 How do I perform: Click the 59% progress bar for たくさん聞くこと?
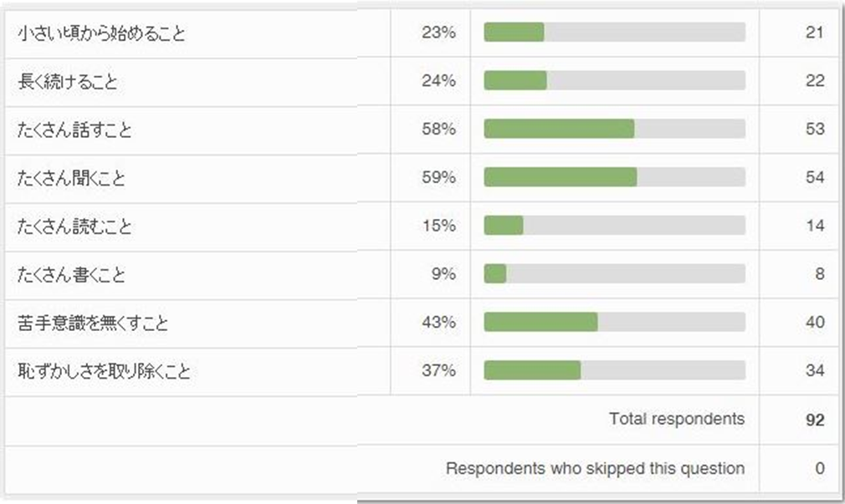point(614,177)
